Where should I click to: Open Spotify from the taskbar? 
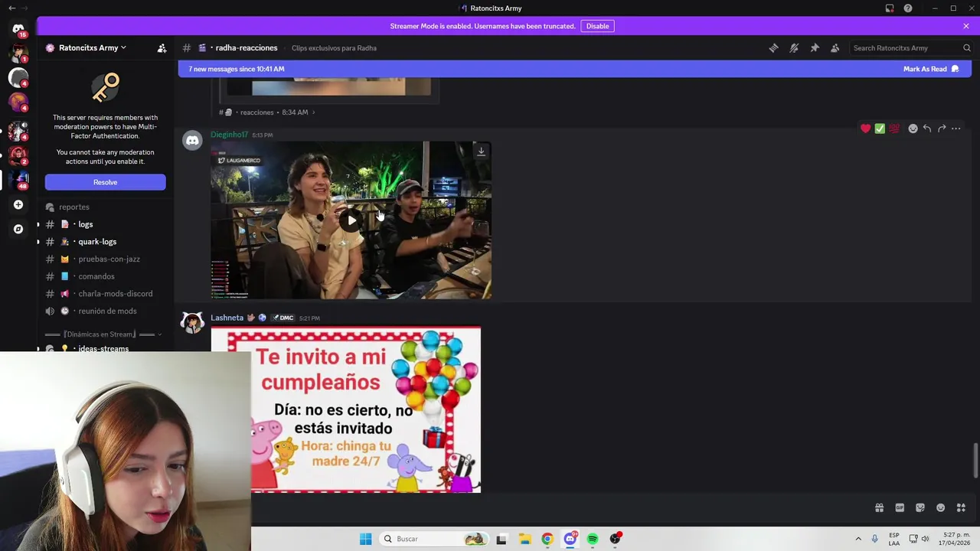coord(593,539)
